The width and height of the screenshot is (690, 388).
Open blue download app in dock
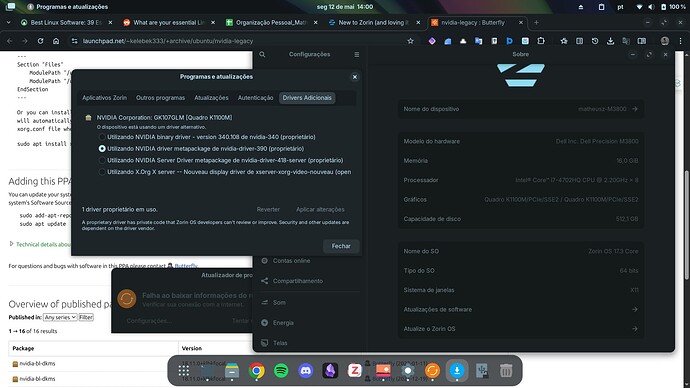click(457, 371)
